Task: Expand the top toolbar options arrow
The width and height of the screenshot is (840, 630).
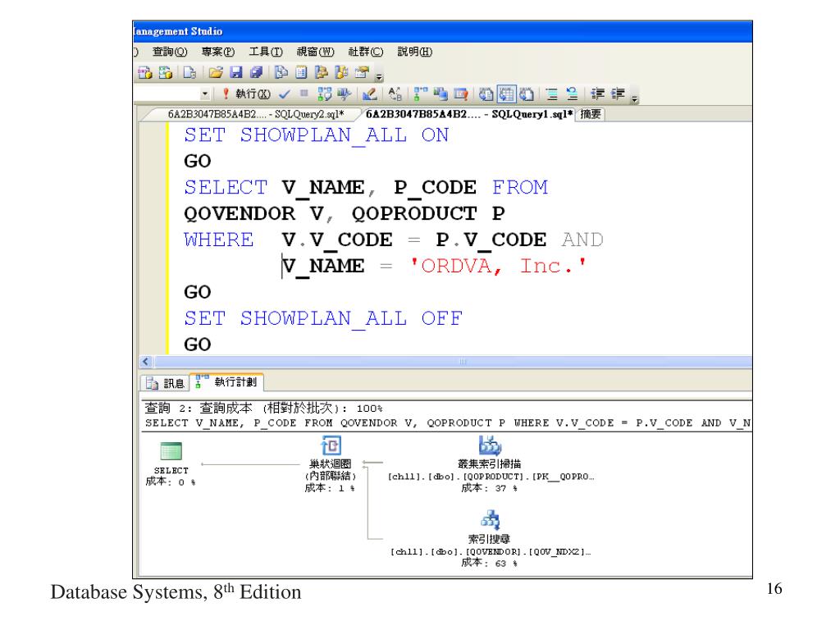Action: (379, 76)
